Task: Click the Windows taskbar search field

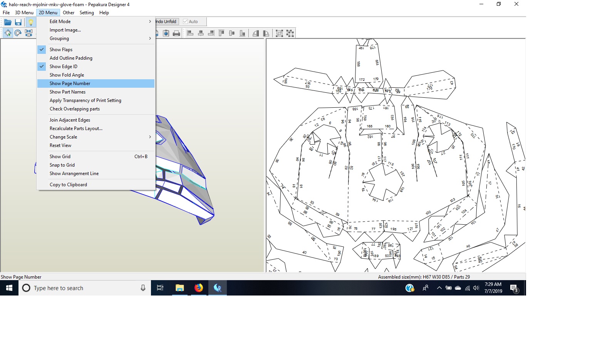Action: [x=85, y=288]
